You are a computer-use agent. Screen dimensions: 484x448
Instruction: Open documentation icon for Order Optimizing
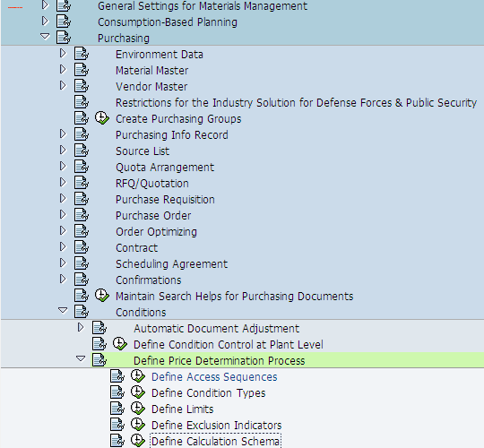click(82, 231)
